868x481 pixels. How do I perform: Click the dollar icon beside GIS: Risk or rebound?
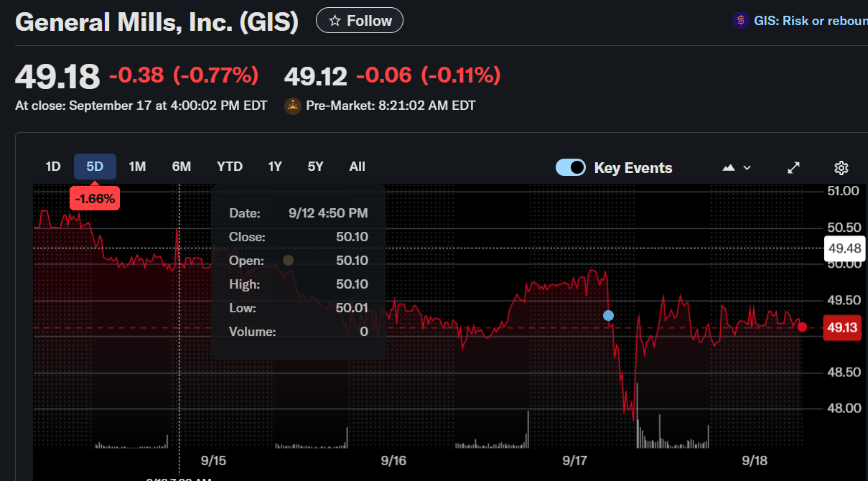[x=740, y=21]
